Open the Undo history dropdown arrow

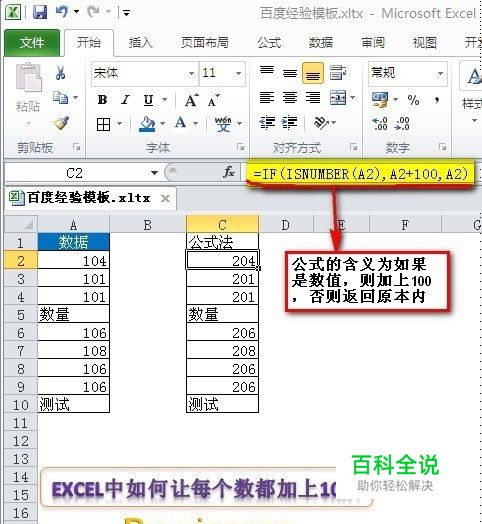coord(76,12)
